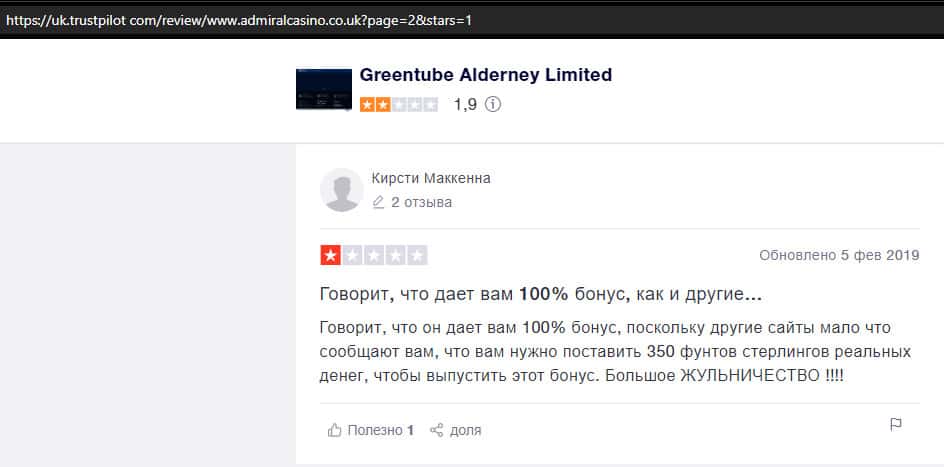The height and width of the screenshot is (467, 944).
Task: Click the 1,9 TrustScore number
Action: (x=465, y=105)
